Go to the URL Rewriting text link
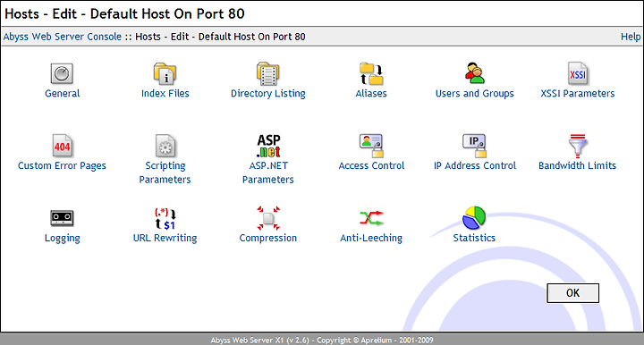This screenshot has width=644, height=345. click(165, 238)
